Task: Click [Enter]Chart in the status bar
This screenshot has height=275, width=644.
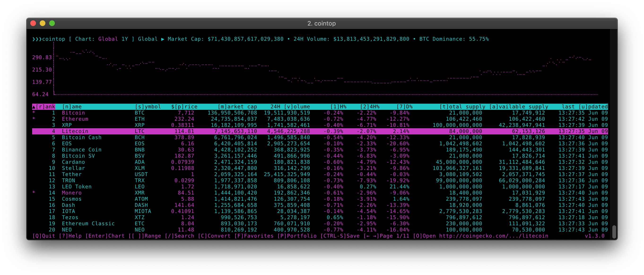Action: coord(105,236)
